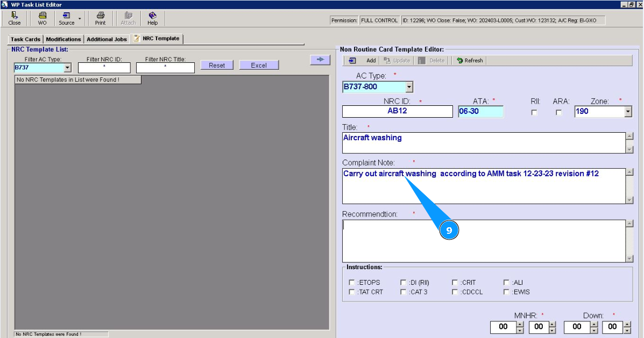
Task: Click the Reset button
Action: (x=217, y=65)
